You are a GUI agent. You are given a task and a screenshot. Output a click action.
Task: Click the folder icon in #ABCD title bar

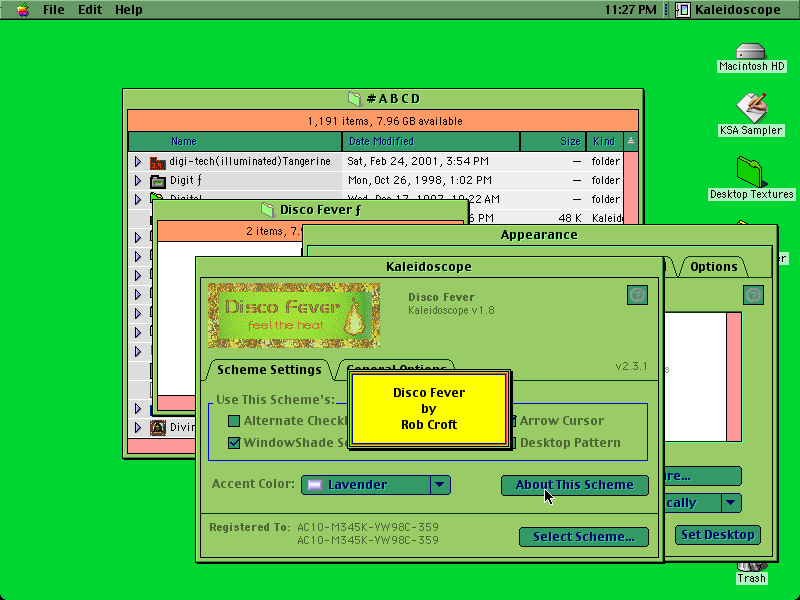[x=355, y=98]
